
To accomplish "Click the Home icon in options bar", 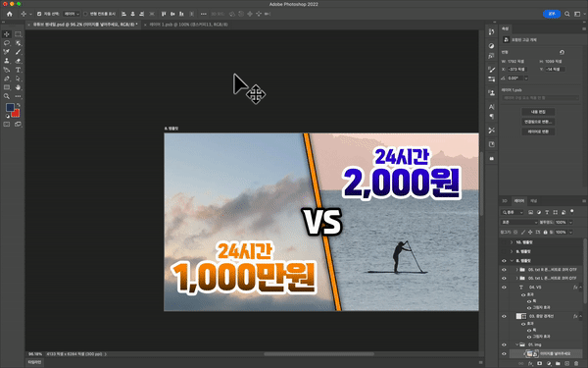I will (x=10, y=14).
